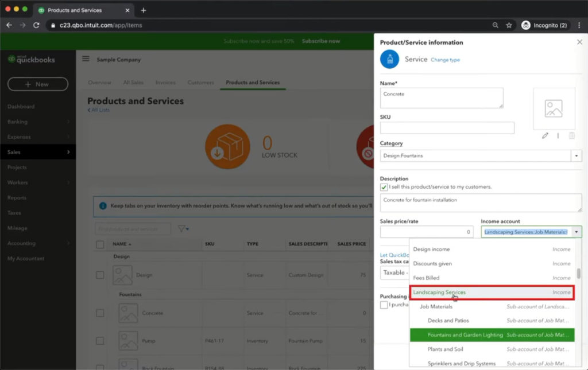The image size is (588, 370).
Task: Click the bookmark star icon in address bar
Action: tap(509, 25)
